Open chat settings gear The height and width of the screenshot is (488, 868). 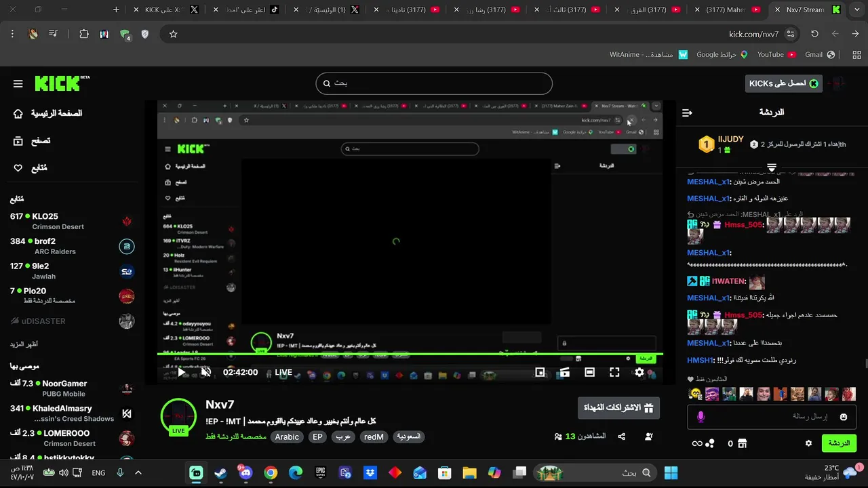(808, 443)
